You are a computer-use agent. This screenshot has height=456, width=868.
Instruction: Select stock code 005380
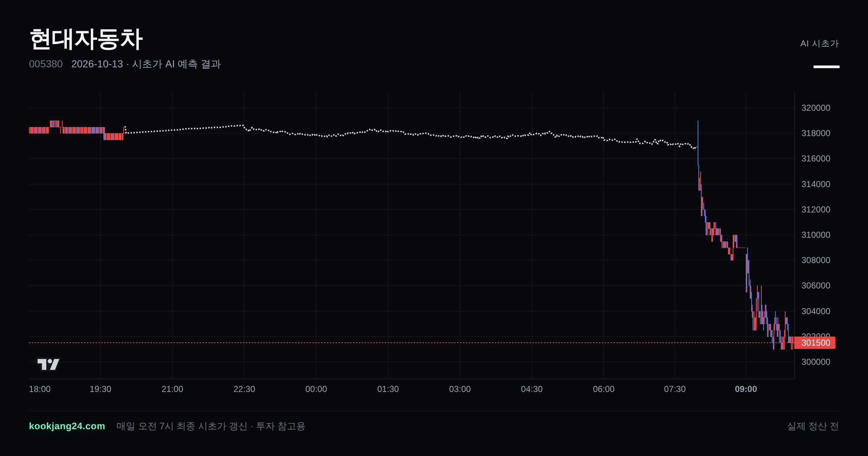(x=46, y=64)
